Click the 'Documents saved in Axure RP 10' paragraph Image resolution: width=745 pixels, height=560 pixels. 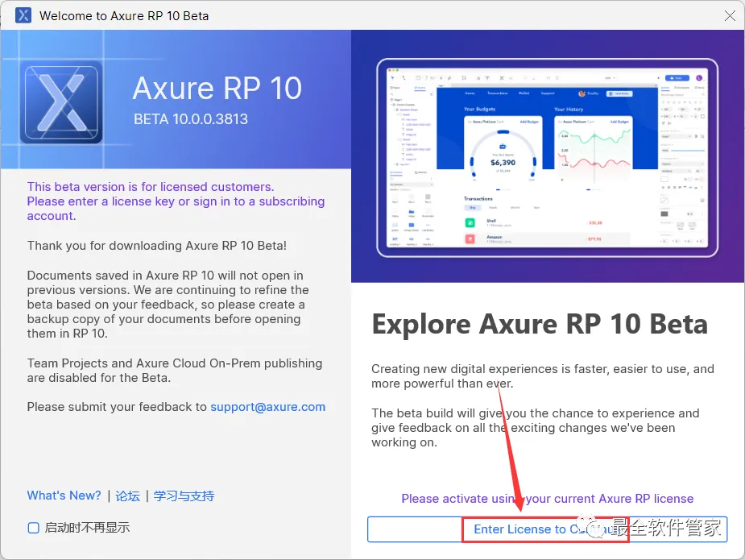pyautogui.click(x=168, y=305)
